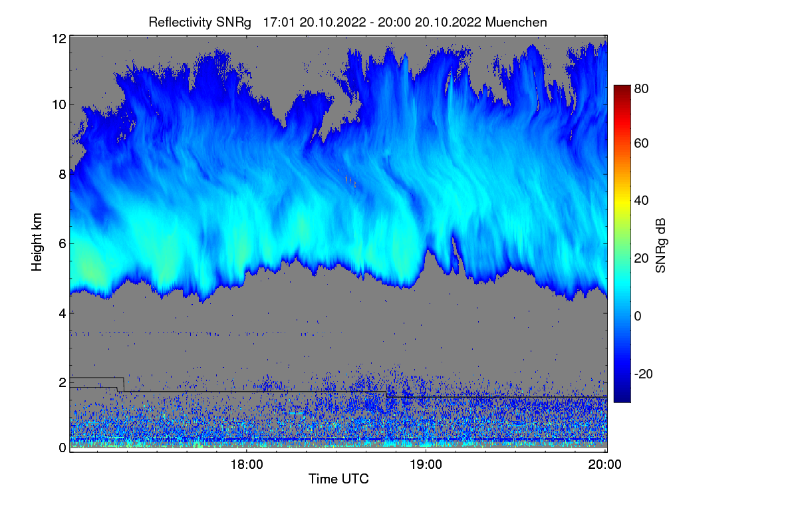Click the plot title 'Reflectivity SNRg'
The width and height of the screenshot is (798, 532).
tap(200, 22)
